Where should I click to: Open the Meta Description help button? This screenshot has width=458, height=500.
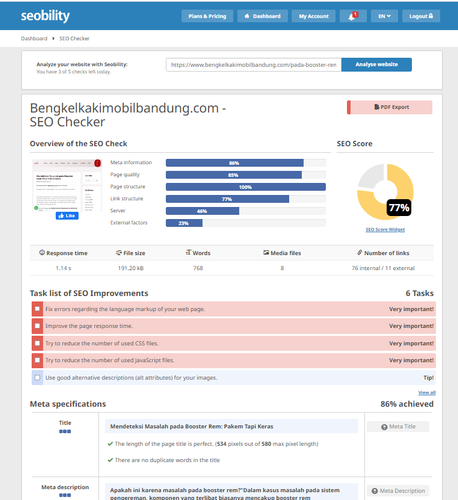(x=398, y=491)
